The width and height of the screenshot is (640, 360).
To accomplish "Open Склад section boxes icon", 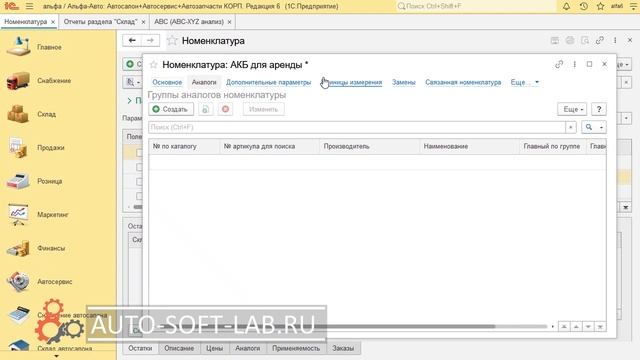I will click(18, 114).
